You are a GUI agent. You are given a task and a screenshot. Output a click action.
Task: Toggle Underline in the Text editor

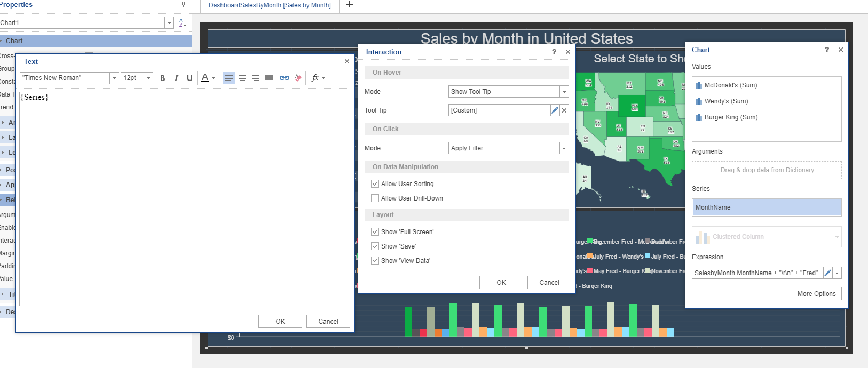point(190,78)
